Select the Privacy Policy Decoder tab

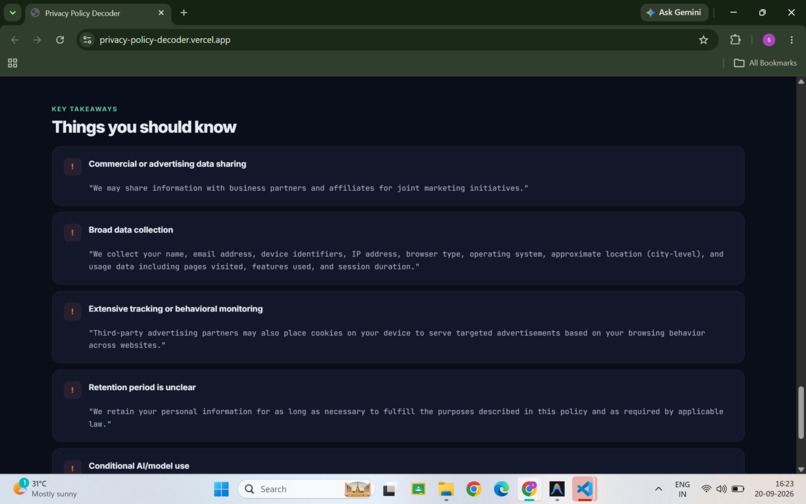tap(97, 13)
